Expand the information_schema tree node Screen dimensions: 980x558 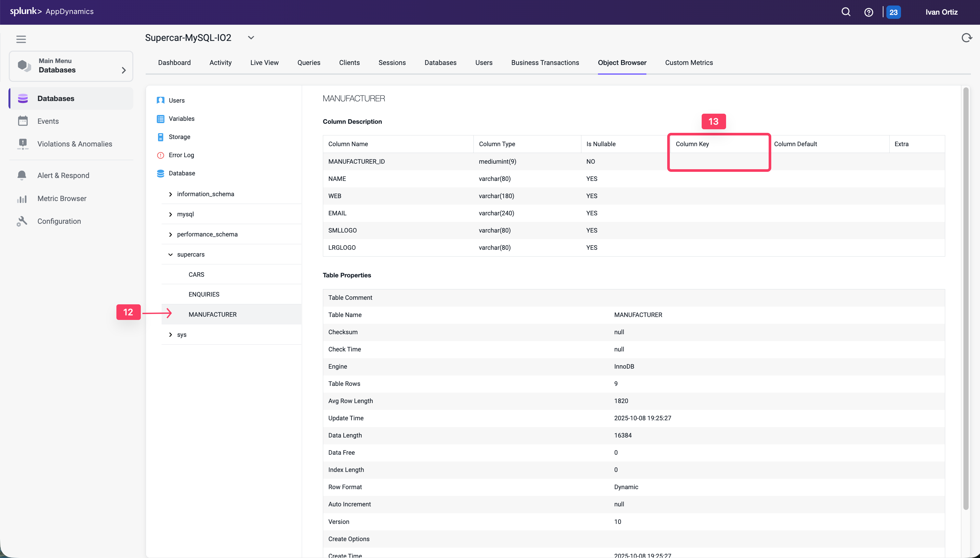tap(171, 194)
